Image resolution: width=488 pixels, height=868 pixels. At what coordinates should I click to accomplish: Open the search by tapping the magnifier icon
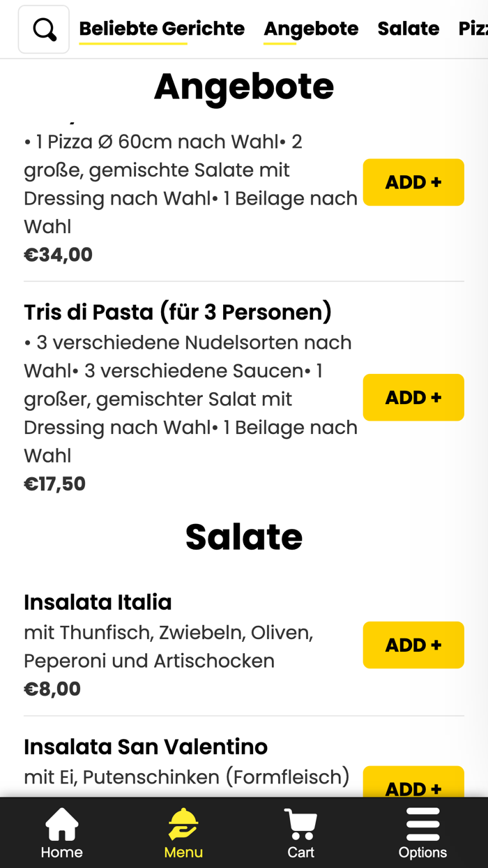point(43,29)
